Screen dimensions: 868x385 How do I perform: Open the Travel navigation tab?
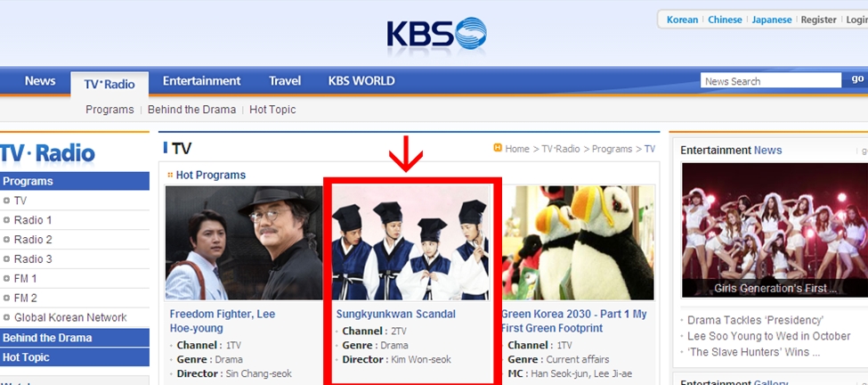click(285, 81)
